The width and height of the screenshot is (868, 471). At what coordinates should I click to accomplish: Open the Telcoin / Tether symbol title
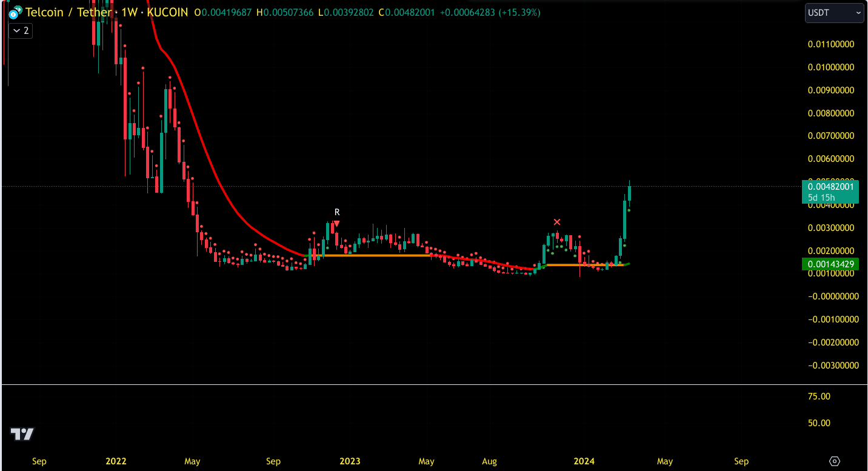point(69,12)
